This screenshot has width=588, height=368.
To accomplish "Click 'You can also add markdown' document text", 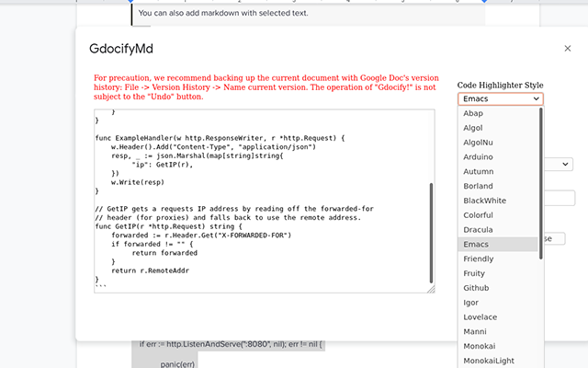I will 223,13.
